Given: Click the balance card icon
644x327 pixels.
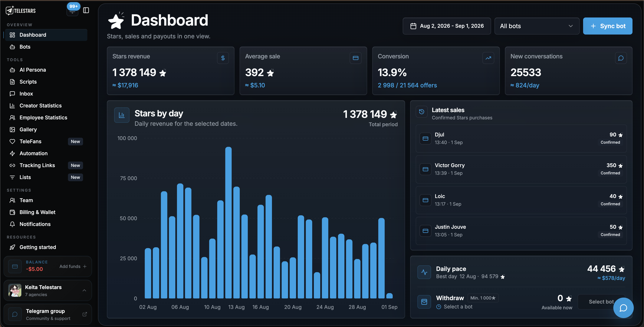Looking at the screenshot, I should tap(15, 266).
